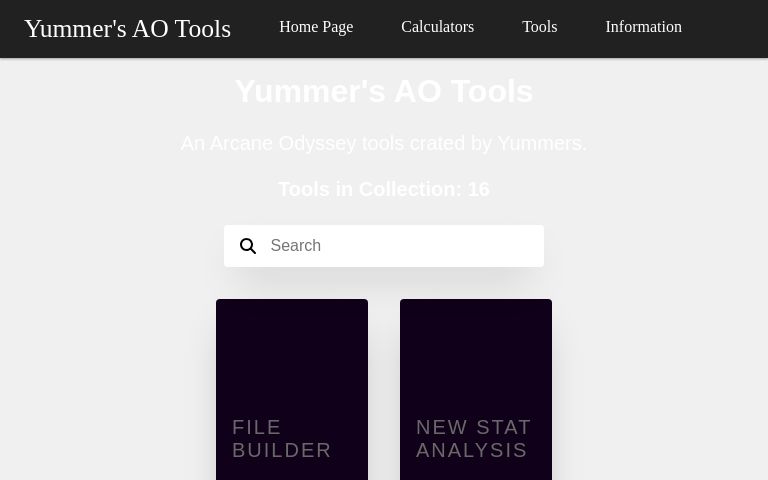Open the New Stat Analysis card title
Viewport: 768px width, 480px height.
(x=474, y=438)
